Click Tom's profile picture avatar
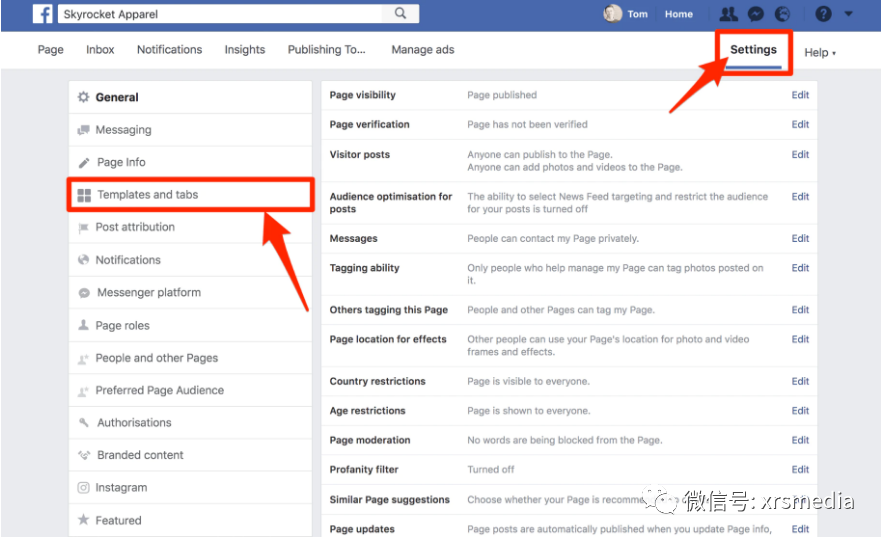 [613, 14]
